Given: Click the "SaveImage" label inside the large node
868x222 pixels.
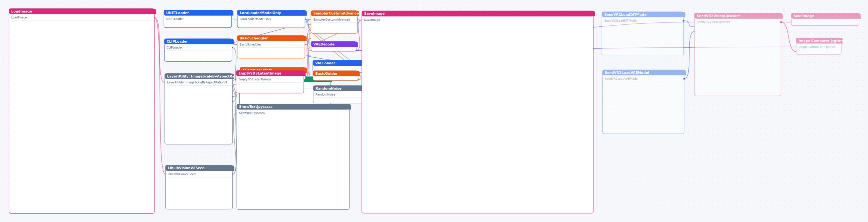Looking at the screenshot, I should coord(372,20).
